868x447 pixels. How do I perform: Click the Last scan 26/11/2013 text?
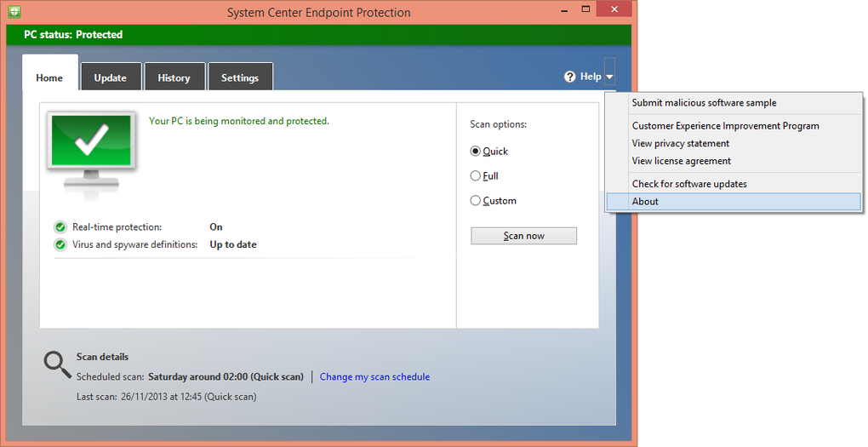[x=167, y=397]
